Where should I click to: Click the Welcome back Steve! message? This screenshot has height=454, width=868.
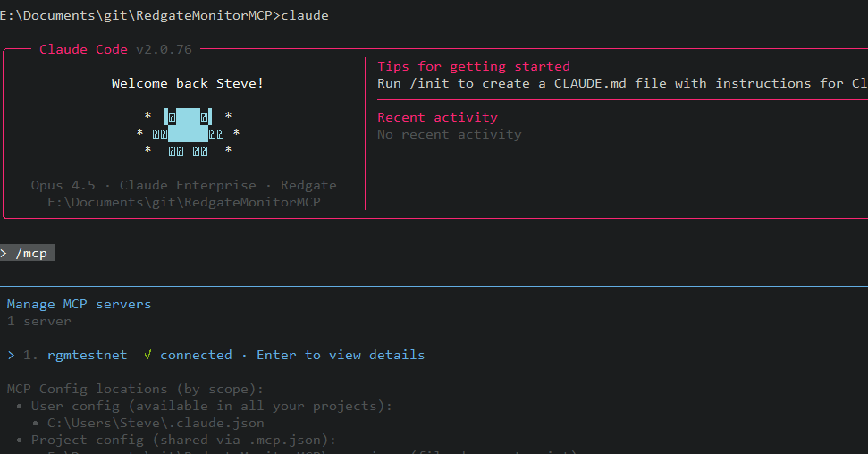(x=188, y=84)
